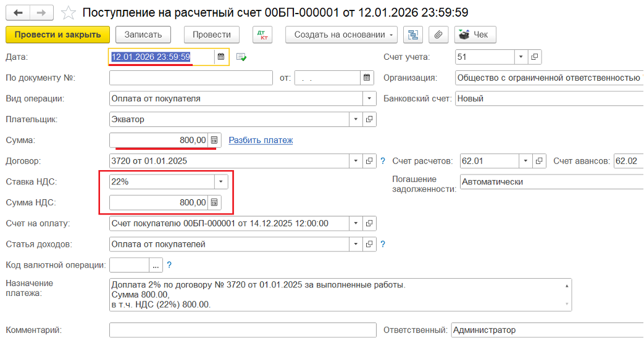Click into the Комментарий input field
The height and width of the screenshot is (349, 644).
(x=242, y=331)
